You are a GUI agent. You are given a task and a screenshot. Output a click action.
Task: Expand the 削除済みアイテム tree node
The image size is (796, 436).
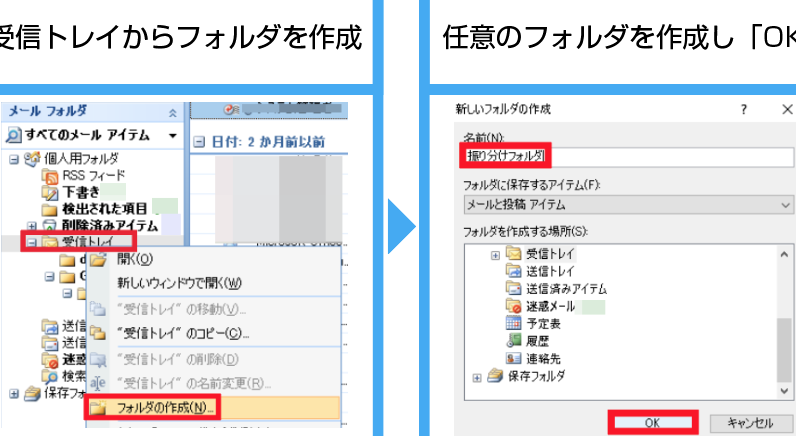pyautogui.click(x=32, y=225)
